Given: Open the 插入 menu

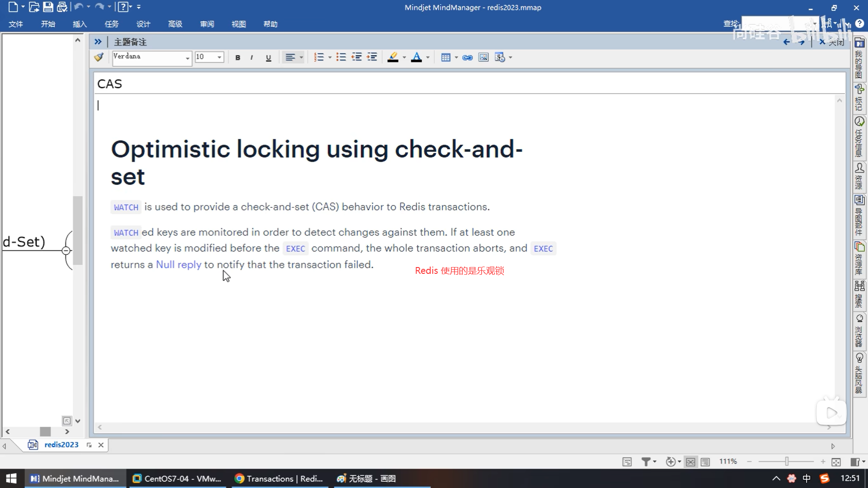Looking at the screenshot, I should coord(80,24).
